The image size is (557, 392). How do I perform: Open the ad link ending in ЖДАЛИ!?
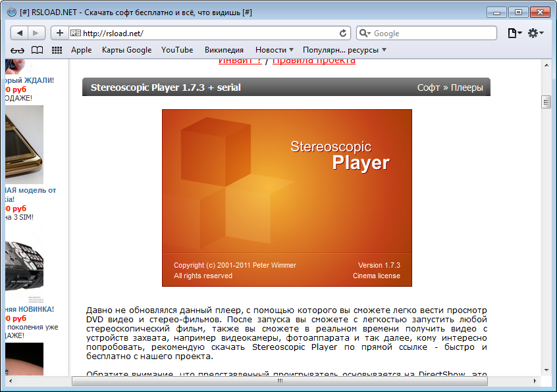click(30, 80)
